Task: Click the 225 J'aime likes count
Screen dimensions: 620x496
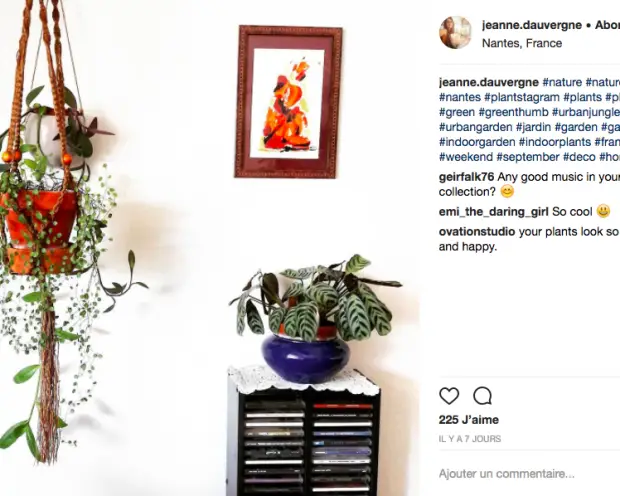Action: (x=469, y=420)
